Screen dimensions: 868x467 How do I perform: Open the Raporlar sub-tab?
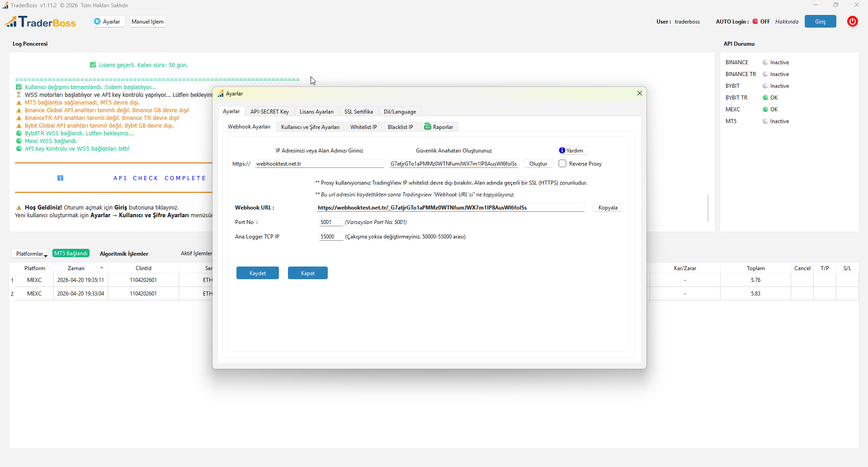point(439,127)
